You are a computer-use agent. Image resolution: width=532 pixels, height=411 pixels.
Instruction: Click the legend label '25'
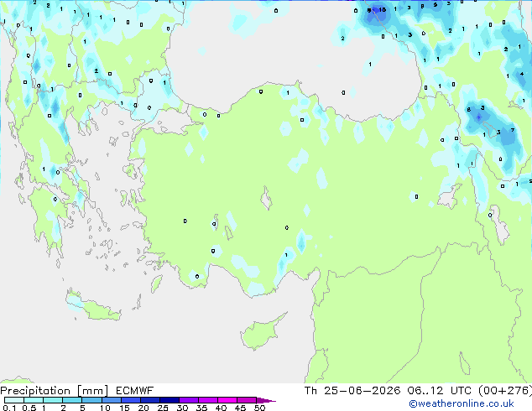[163, 408]
